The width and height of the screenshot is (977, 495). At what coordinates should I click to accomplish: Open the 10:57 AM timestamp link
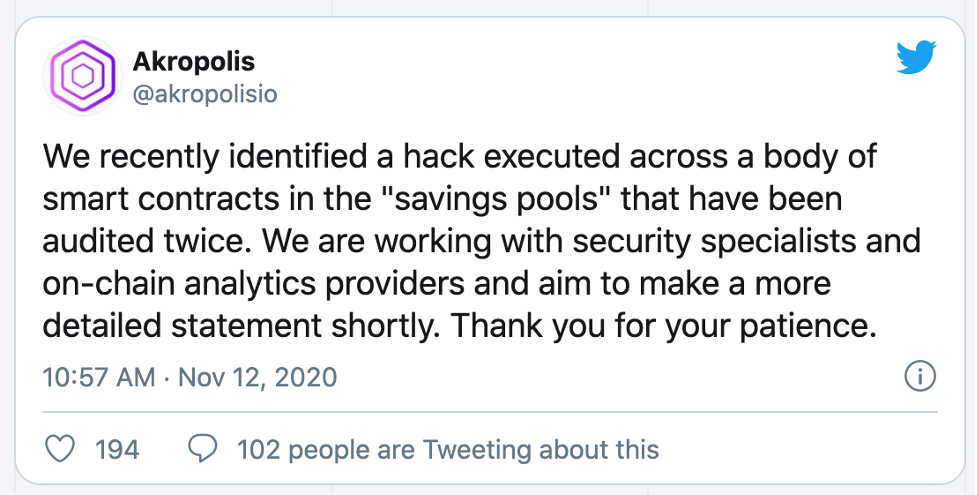98,378
